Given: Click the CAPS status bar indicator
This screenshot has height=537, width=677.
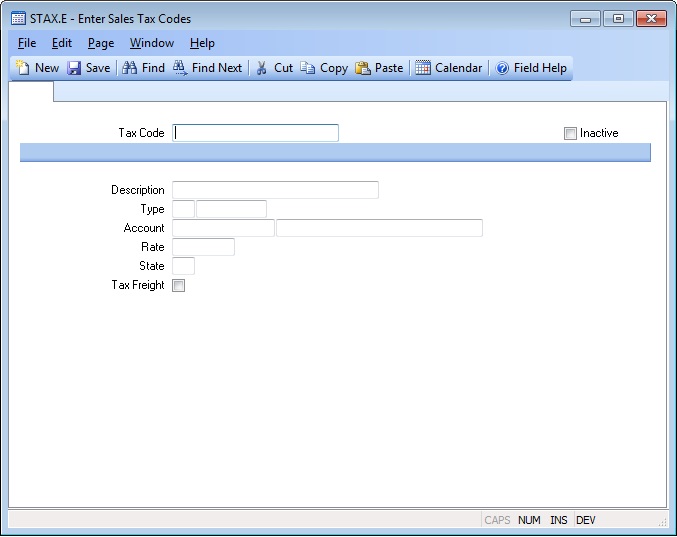Looking at the screenshot, I should [497, 520].
